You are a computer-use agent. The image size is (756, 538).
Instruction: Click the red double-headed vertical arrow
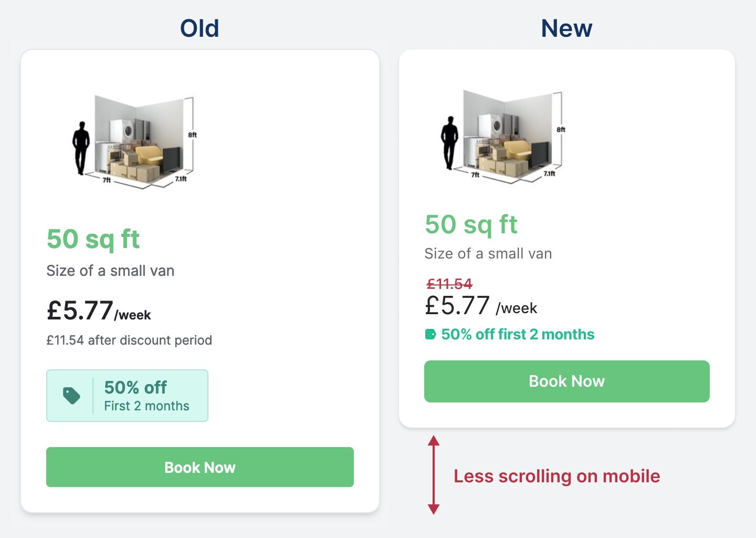pos(434,475)
